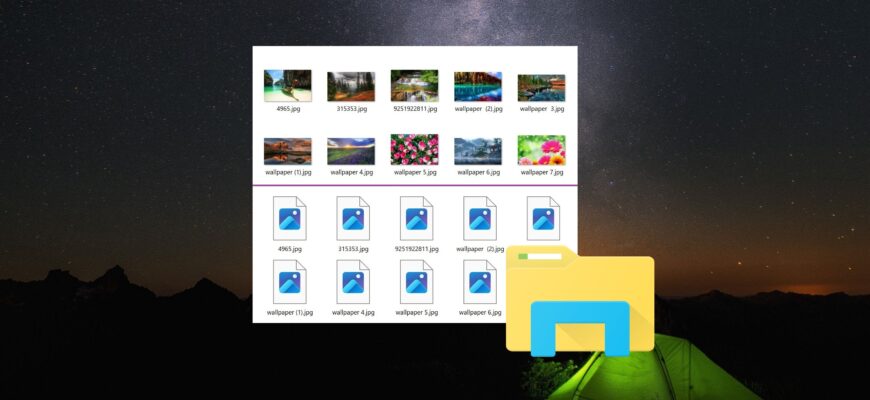Select the wallpaper 5.jpg pink flowers thumbnail
This screenshot has height=400, width=870.
pyautogui.click(x=414, y=150)
